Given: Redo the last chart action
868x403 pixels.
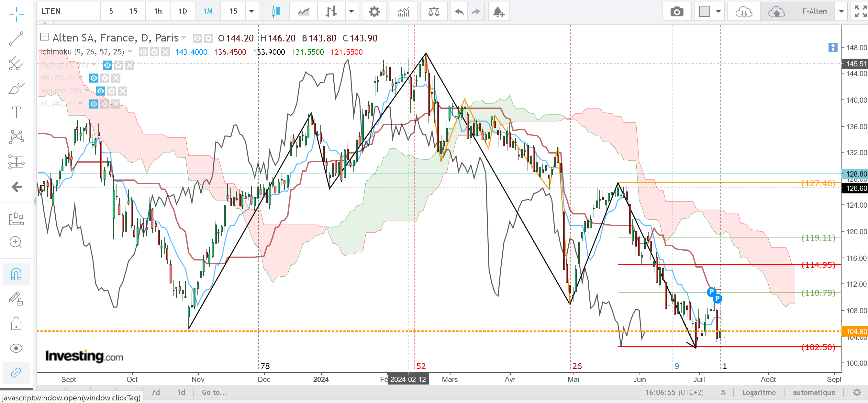Looking at the screenshot, I should [476, 11].
